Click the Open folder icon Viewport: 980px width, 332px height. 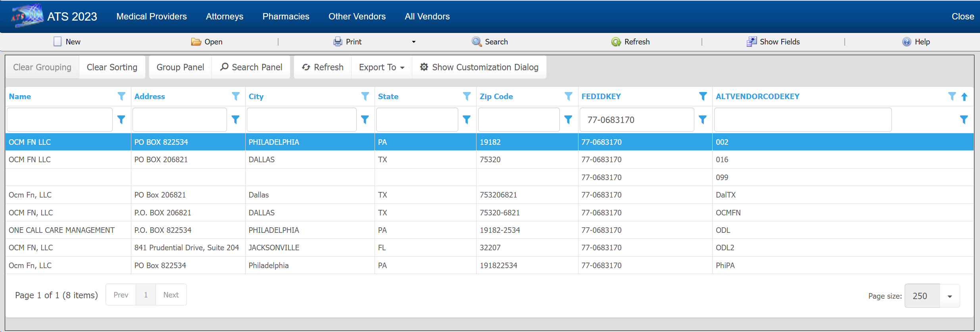click(x=196, y=42)
